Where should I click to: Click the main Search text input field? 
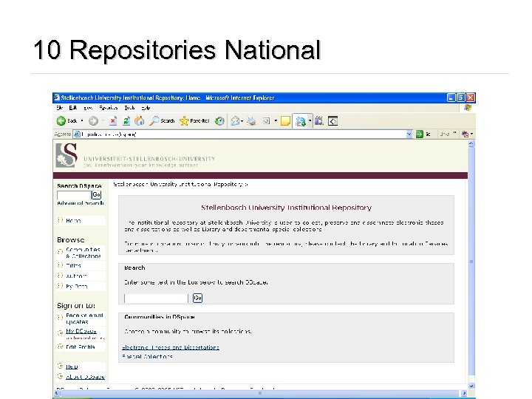[156, 299]
